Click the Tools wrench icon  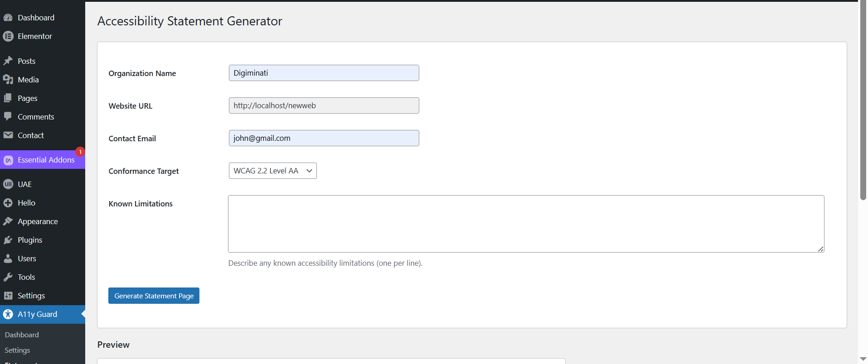coord(8,277)
